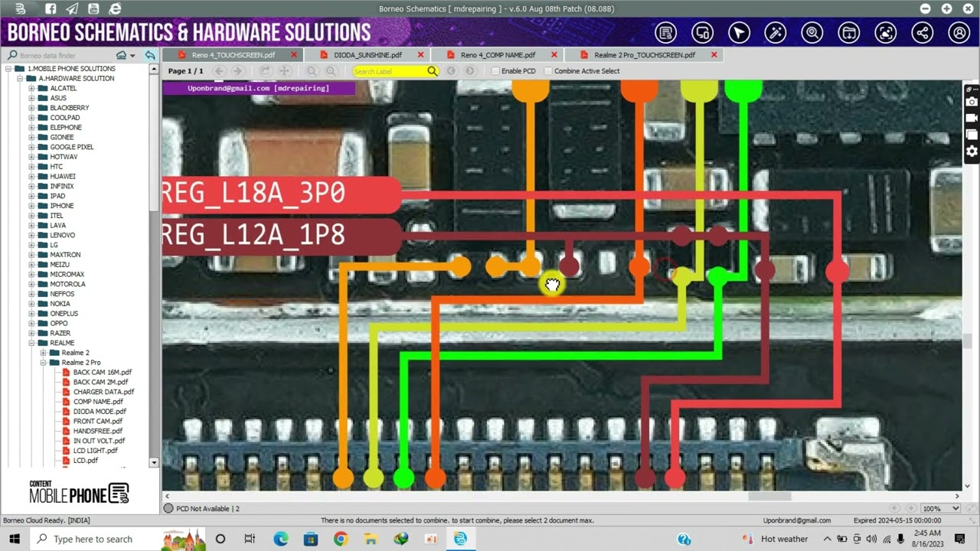Screen dimensions: 980x551
Task: Open the document list toolbar icon
Action: [x=665, y=33]
